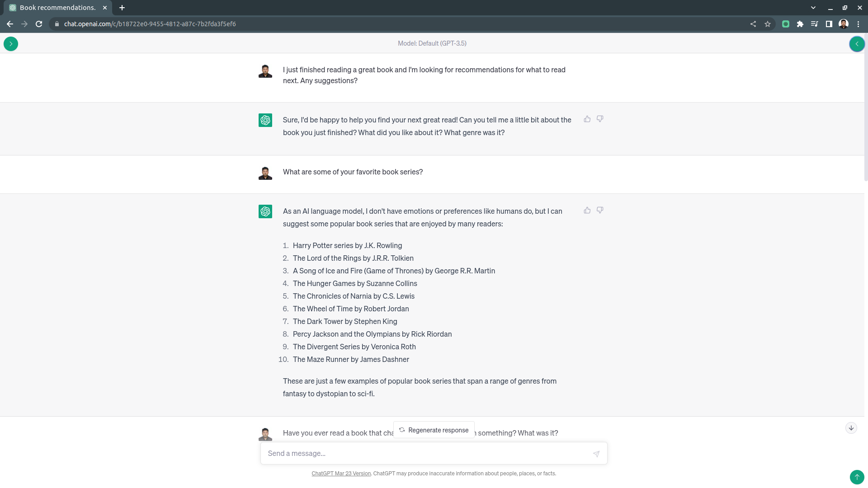868x488 pixels.
Task: View site information lock icon
Action: click(x=57, y=24)
